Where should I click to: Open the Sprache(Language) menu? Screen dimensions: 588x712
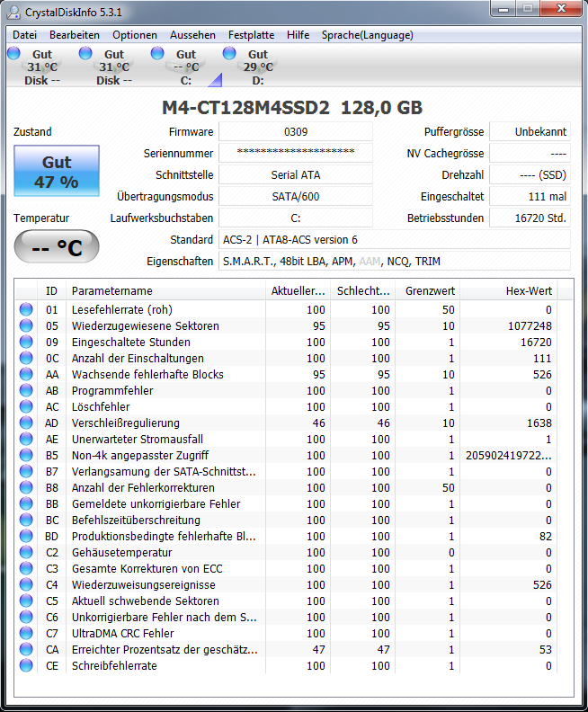[x=368, y=35]
